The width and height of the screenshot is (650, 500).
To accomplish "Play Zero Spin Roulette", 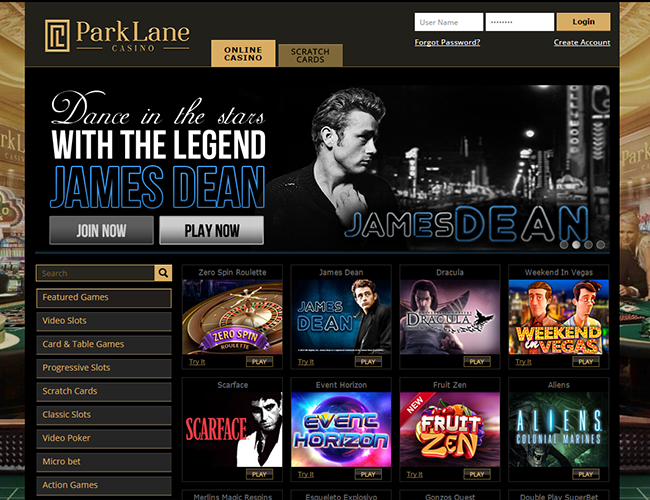I will point(260,362).
